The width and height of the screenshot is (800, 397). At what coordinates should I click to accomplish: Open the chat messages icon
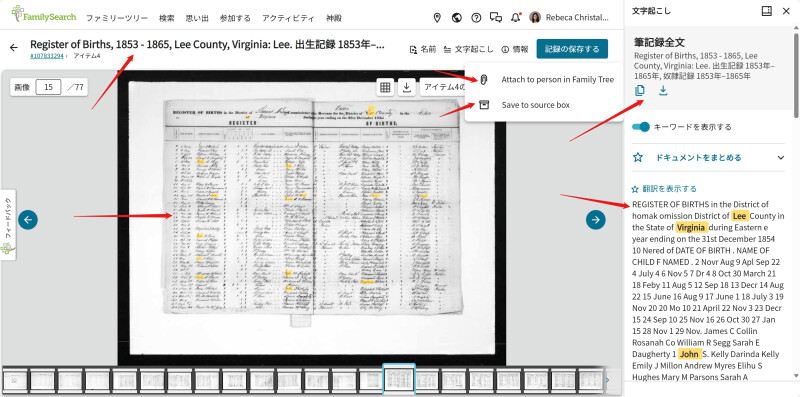(x=496, y=18)
